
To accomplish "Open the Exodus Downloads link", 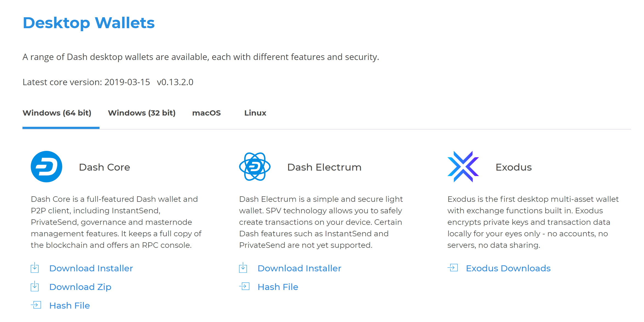I will point(508,268).
